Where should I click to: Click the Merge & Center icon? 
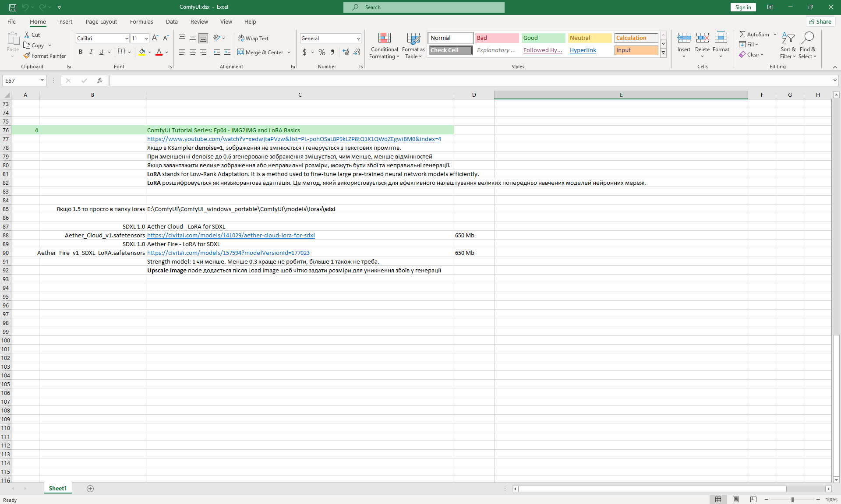pos(241,52)
